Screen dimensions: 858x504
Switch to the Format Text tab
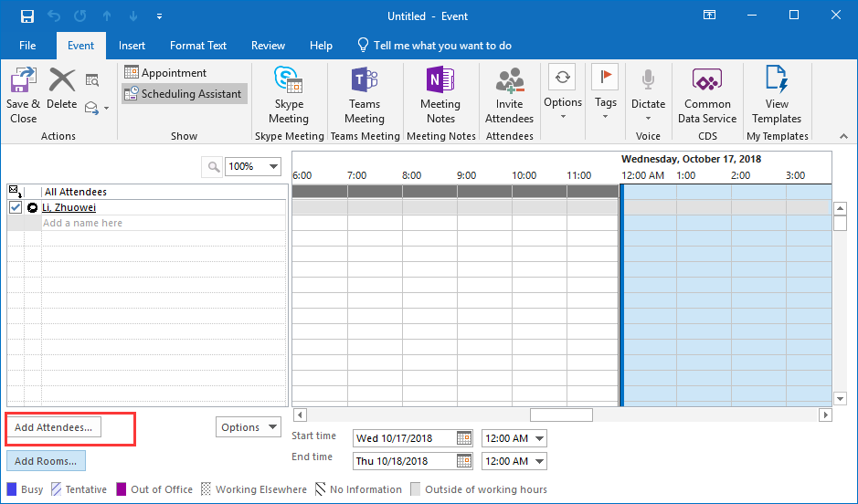coord(198,46)
